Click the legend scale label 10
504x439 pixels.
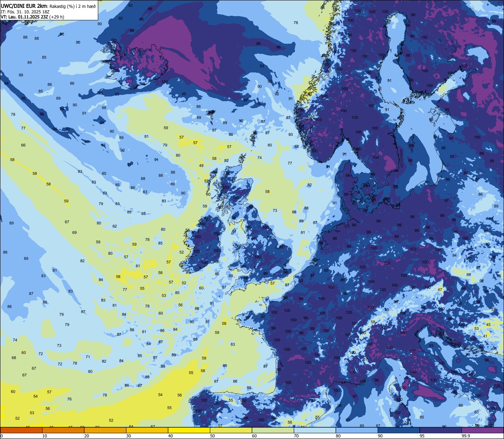click(44, 436)
